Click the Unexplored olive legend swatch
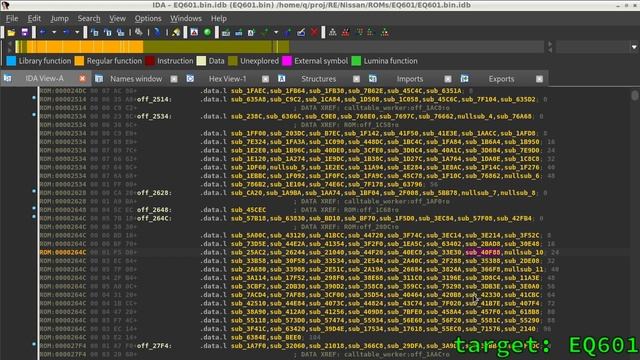The height and width of the screenshot is (360, 640). click(x=233, y=61)
